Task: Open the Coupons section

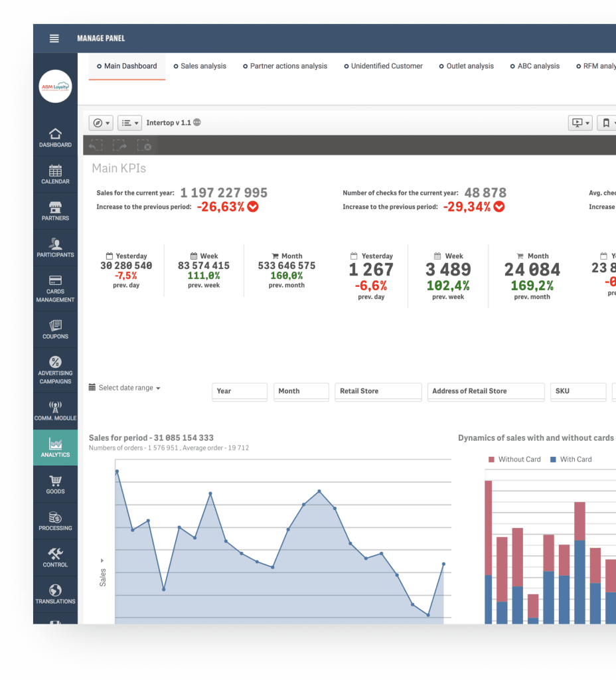Action: click(55, 329)
